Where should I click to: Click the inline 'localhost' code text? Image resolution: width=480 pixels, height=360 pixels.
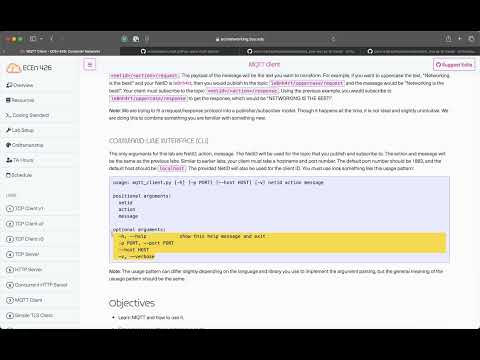click(x=172, y=169)
